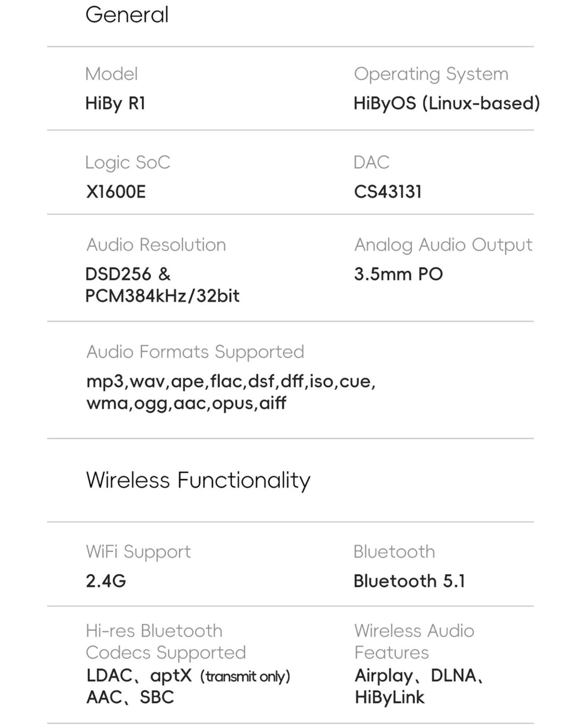Click the General section heading
The image size is (581, 728).
(x=127, y=15)
